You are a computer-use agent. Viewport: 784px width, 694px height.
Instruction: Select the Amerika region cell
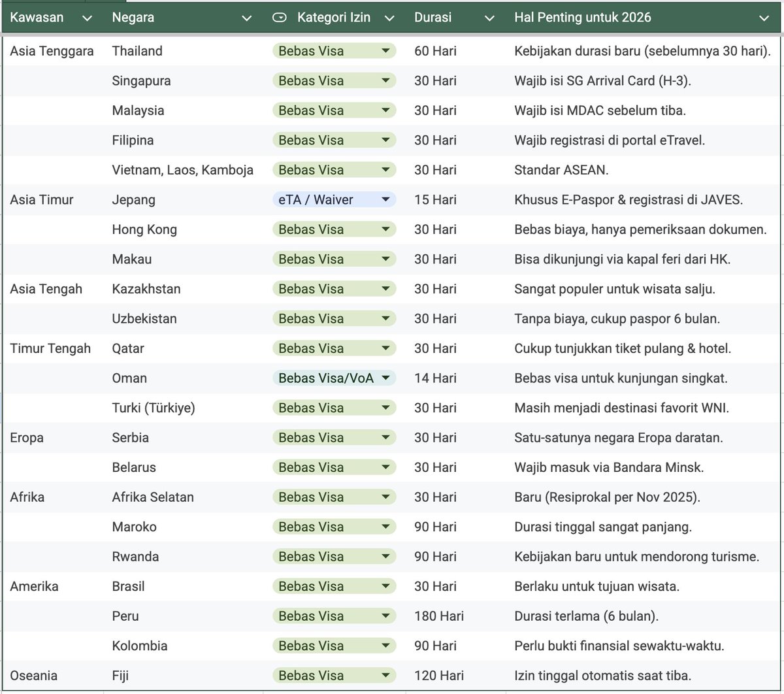[52, 586]
